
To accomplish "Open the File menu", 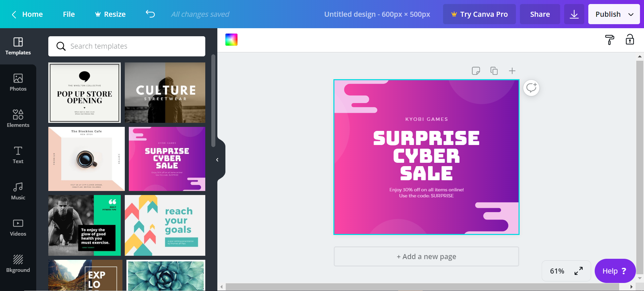I will [x=69, y=14].
